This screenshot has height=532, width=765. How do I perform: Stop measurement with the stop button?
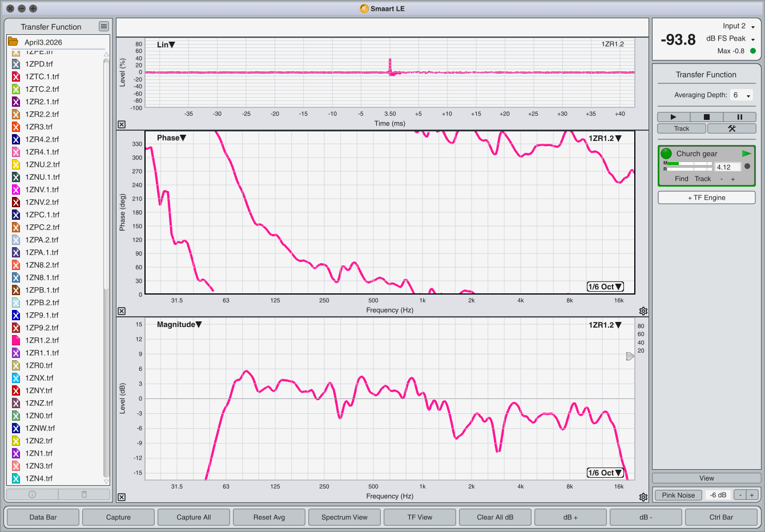[x=707, y=117]
